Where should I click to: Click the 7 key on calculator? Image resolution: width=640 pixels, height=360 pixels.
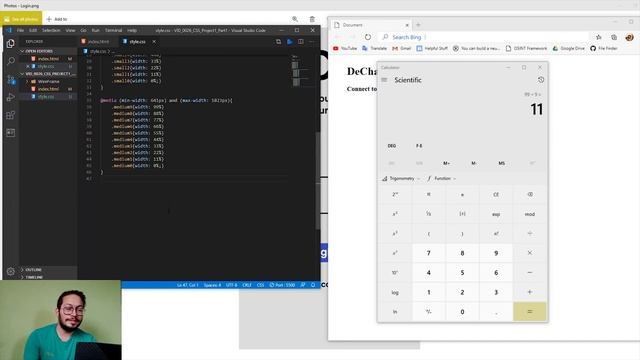(x=429, y=253)
